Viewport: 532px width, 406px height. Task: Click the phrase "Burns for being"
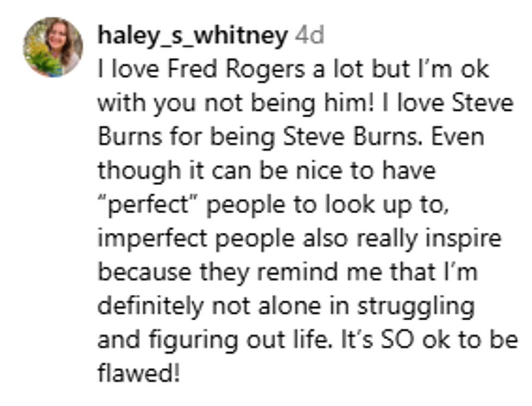tap(188, 137)
